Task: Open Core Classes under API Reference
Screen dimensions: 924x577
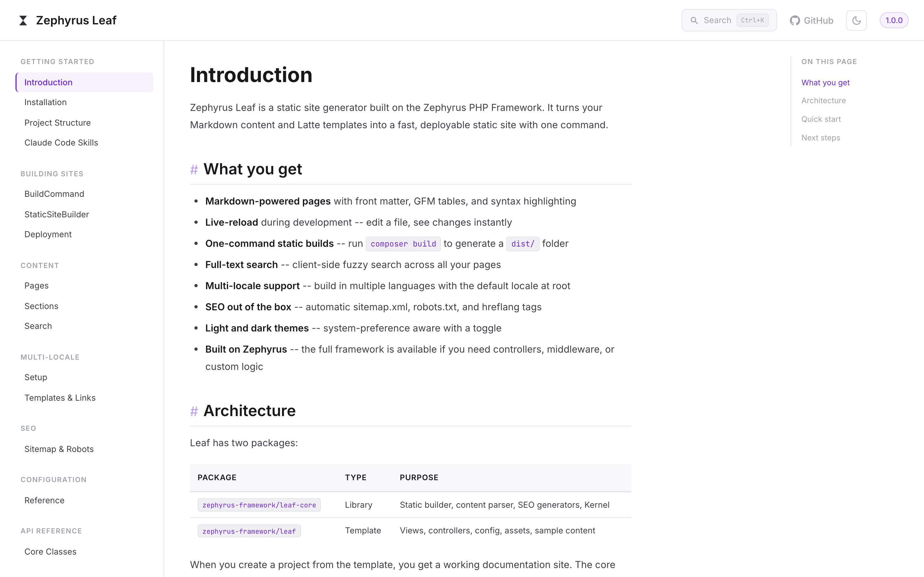Action: 50,551
